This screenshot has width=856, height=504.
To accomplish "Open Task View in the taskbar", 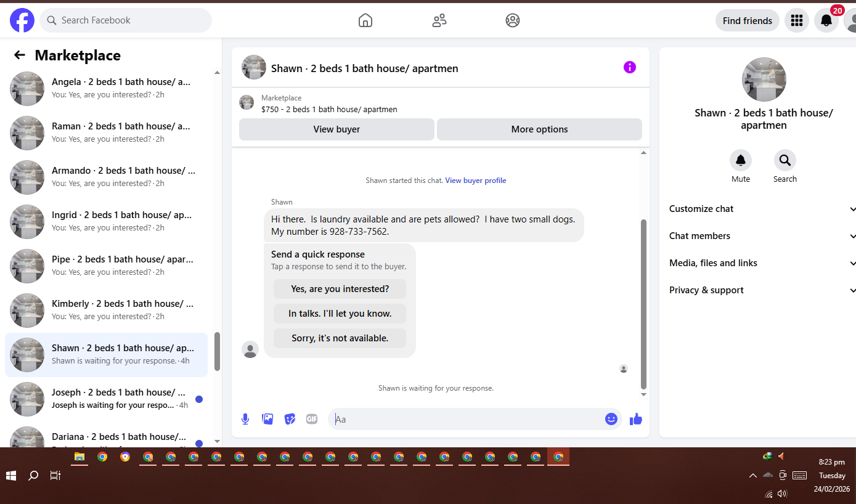I will (55, 476).
